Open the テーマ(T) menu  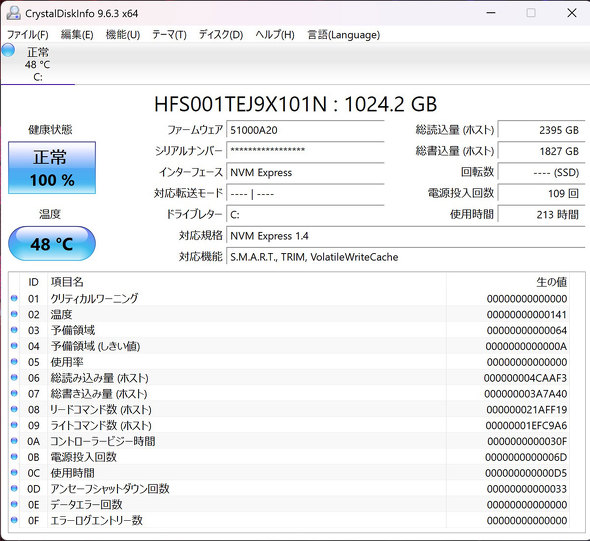[x=169, y=35]
